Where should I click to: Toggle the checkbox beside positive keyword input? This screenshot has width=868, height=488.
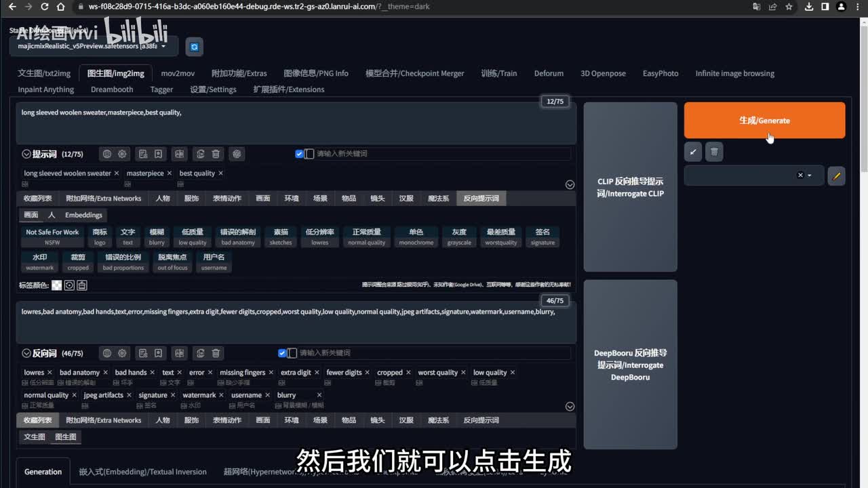299,154
